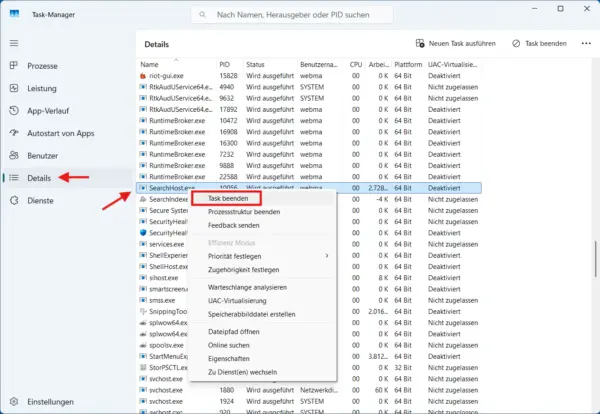Image resolution: width=600 pixels, height=414 pixels.
Task: Click the Task-Manager app icon in title bar
Action: tap(14, 14)
